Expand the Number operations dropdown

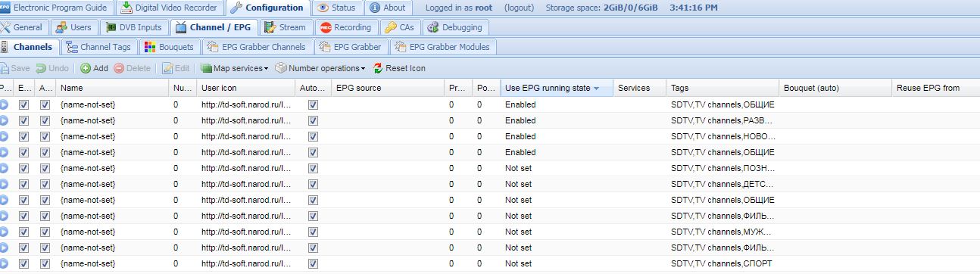point(320,68)
